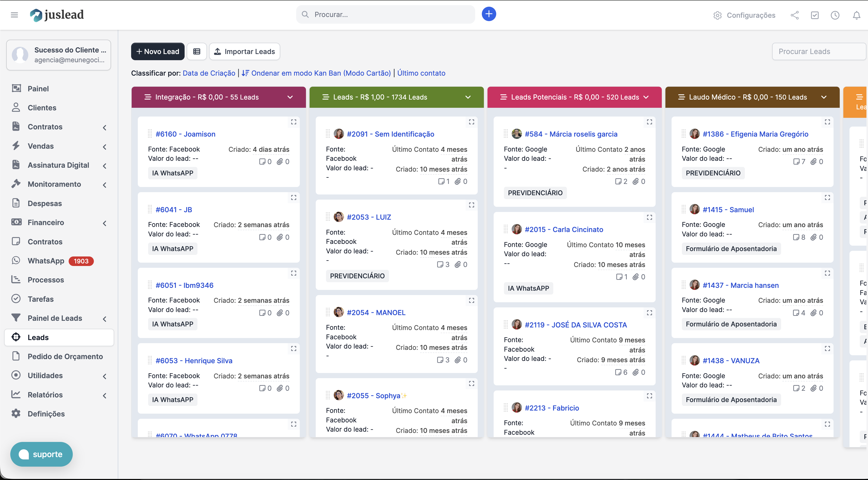
Task: Click the Procurar Leads search field
Action: point(819,51)
